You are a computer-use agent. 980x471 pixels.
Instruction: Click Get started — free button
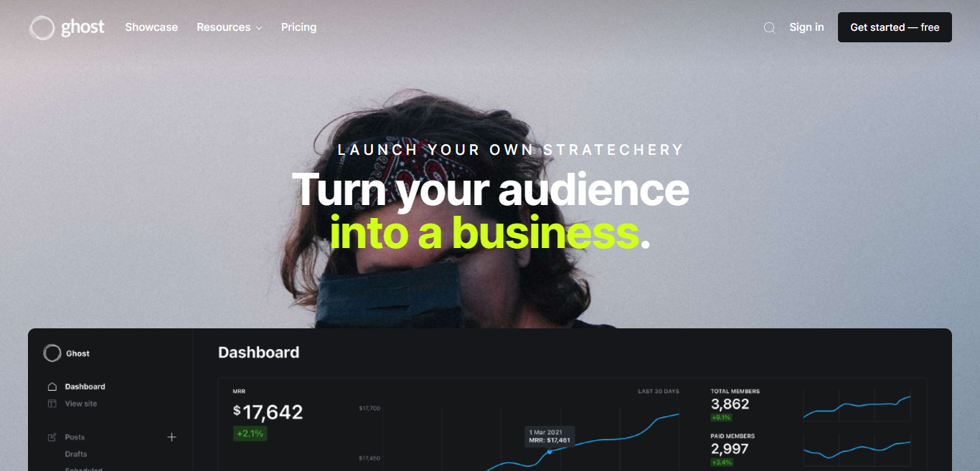pyautogui.click(x=895, y=27)
